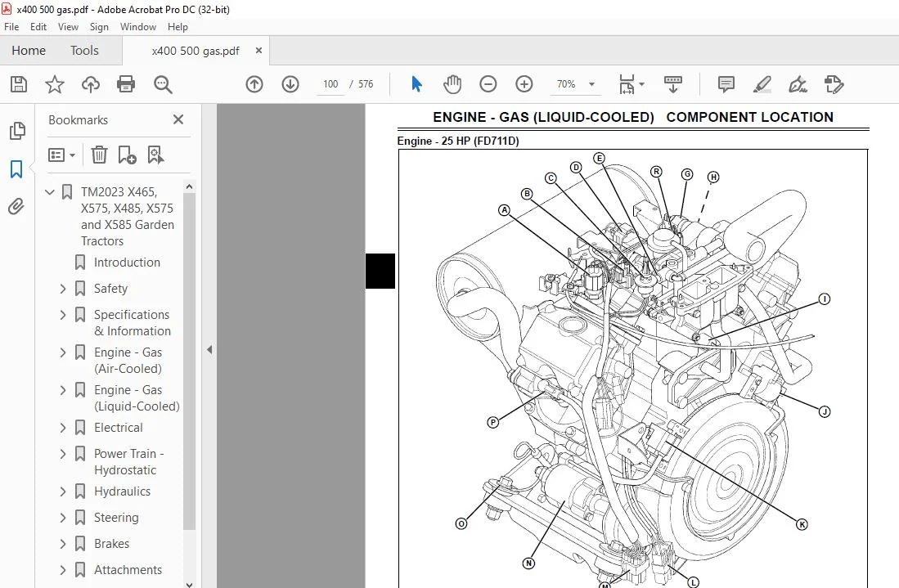899x588 pixels.
Task: Expand Engine - Gas (Liquid-Cooled) bookmark
Action: [x=63, y=390]
